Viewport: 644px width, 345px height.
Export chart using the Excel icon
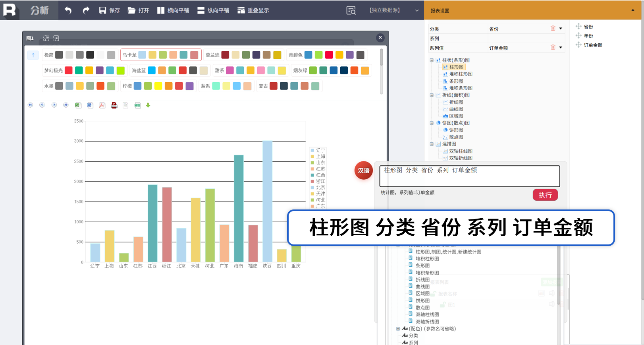pyautogui.click(x=78, y=105)
